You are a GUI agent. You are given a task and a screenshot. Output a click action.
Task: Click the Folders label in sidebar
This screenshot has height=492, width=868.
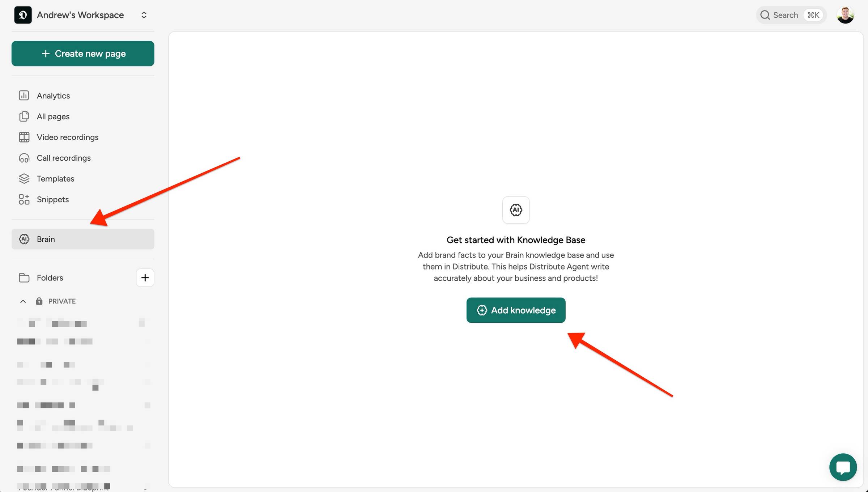click(x=50, y=278)
